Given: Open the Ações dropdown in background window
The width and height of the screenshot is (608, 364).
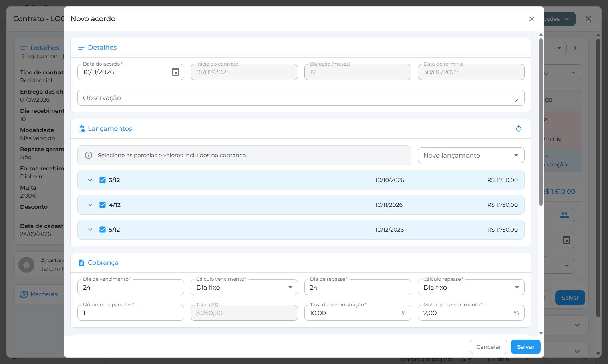Looking at the screenshot, I should coord(560,19).
